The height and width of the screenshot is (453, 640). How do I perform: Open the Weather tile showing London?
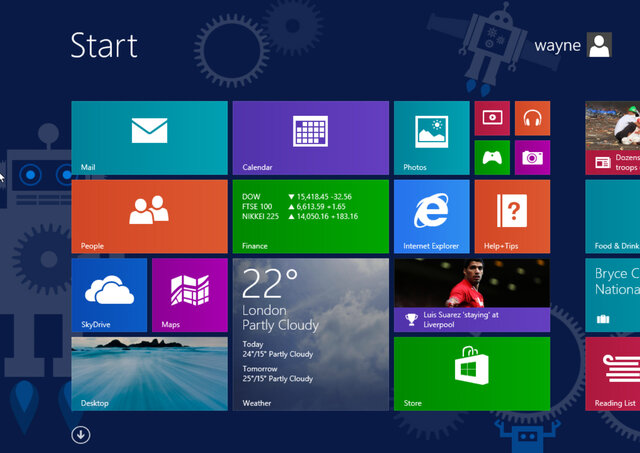coord(311,335)
